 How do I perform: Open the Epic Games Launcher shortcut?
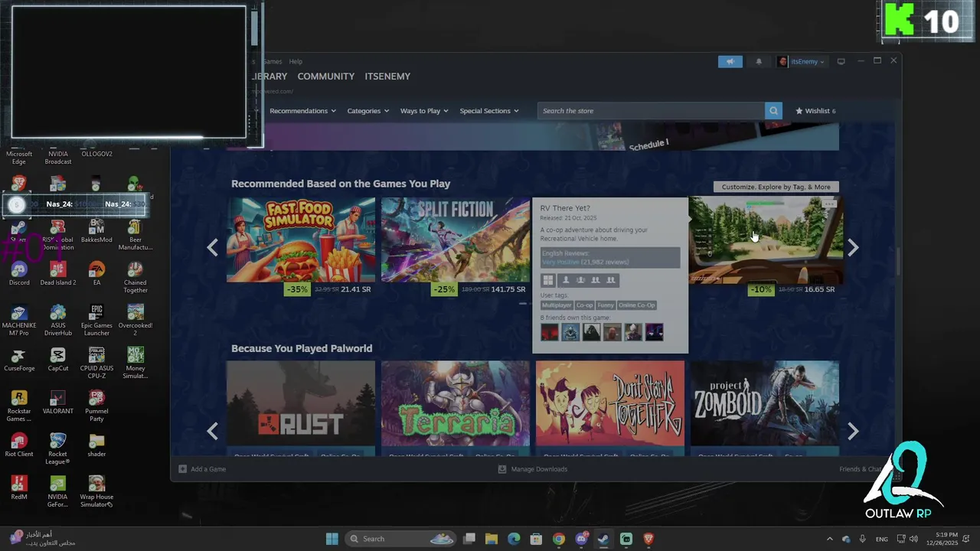tap(96, 321)
